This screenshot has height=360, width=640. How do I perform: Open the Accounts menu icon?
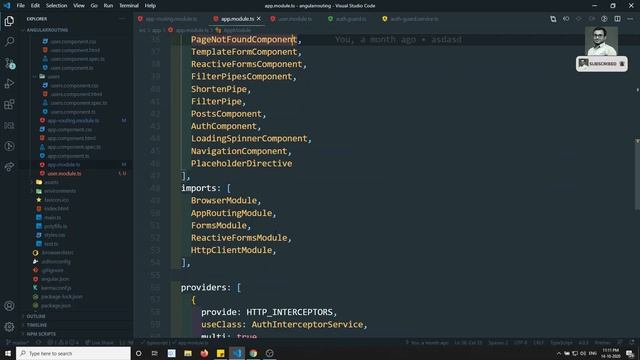[x=9, y=306]
